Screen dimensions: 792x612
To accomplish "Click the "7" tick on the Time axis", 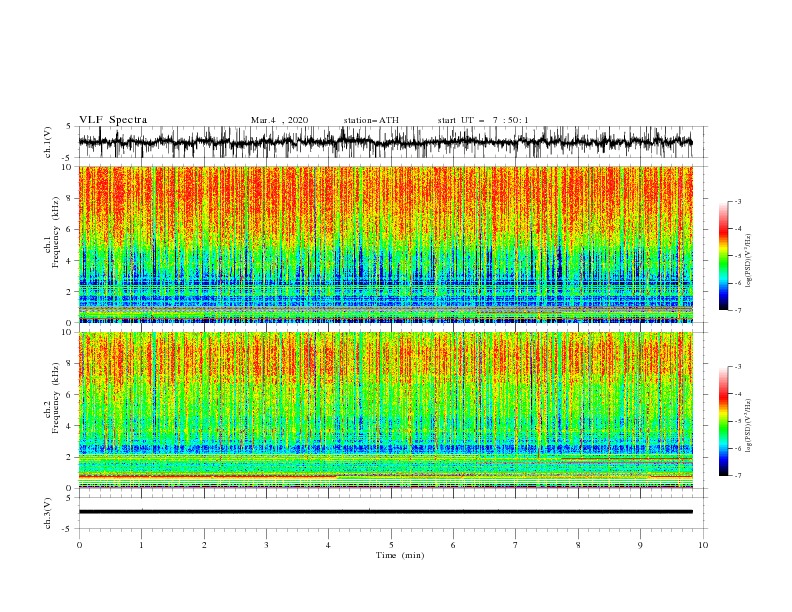I will pos(516,545).
